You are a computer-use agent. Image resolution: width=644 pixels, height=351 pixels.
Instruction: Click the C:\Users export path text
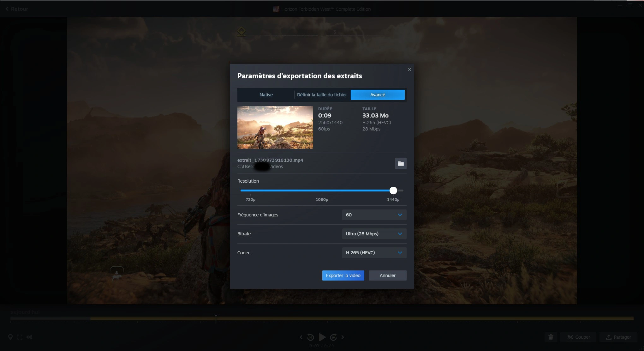pyautogui.click(x=260, y=166)
